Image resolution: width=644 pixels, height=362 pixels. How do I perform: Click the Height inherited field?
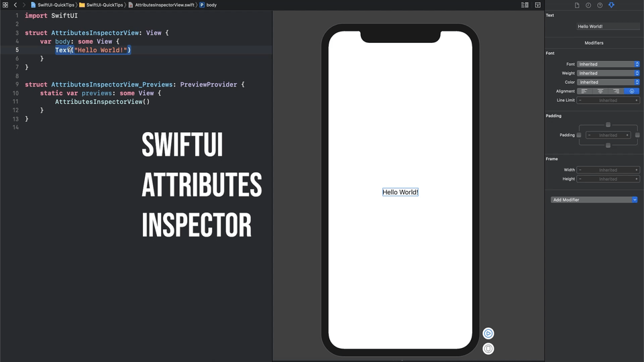pyautogui.click(x=608, y=179)
